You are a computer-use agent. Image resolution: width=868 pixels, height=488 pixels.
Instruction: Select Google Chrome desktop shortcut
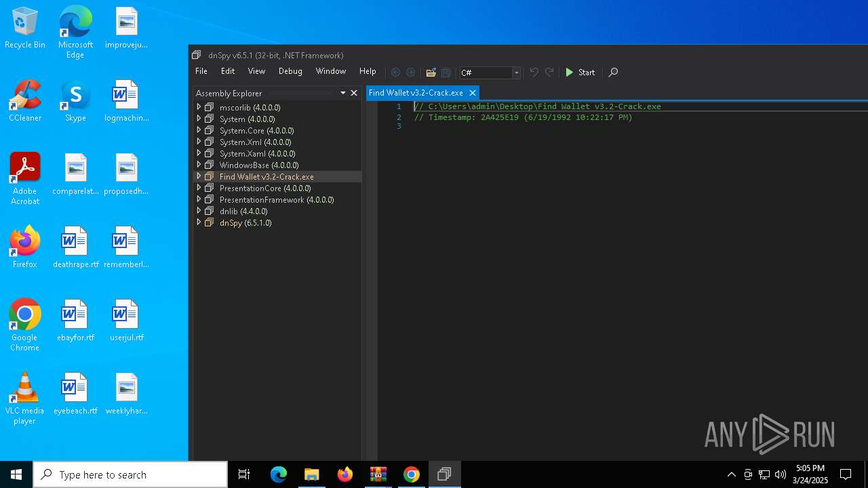click(25, 325)
